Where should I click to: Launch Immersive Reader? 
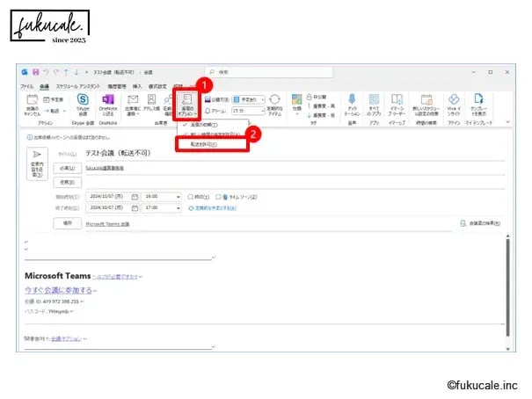tap(397, 101)
